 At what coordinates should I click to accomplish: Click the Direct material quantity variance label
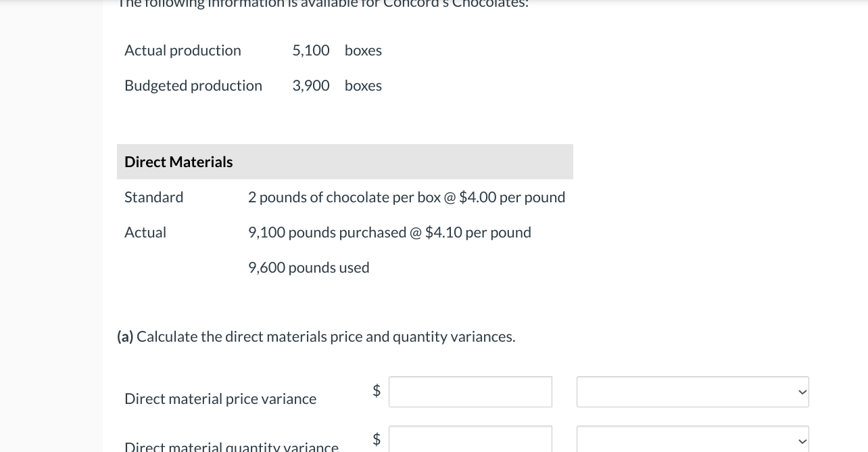(x=231, y=446)
